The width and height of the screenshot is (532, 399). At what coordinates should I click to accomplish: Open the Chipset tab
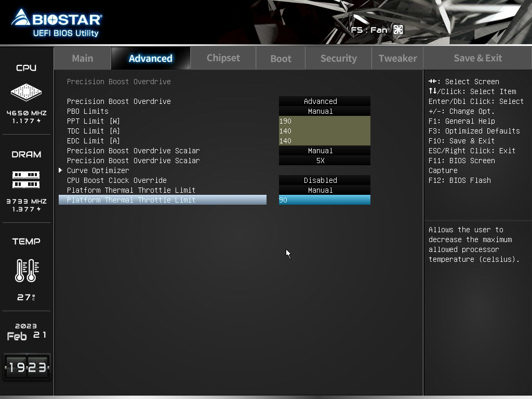(x=223, y=58)
